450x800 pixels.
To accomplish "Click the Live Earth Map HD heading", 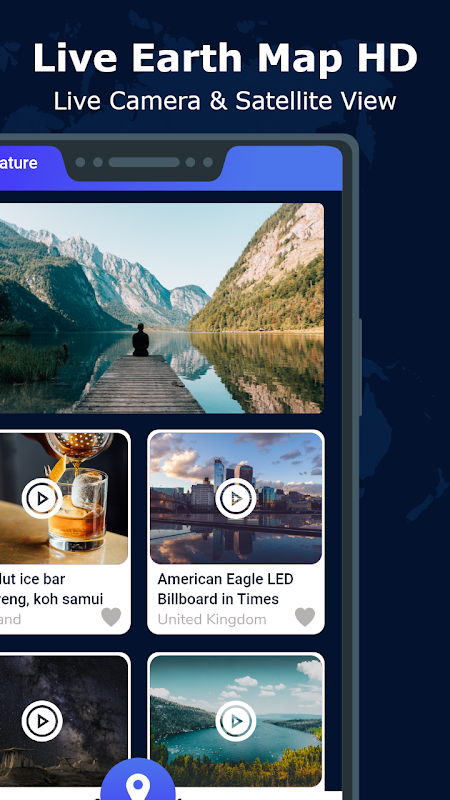I will click(x=225, y=58).
